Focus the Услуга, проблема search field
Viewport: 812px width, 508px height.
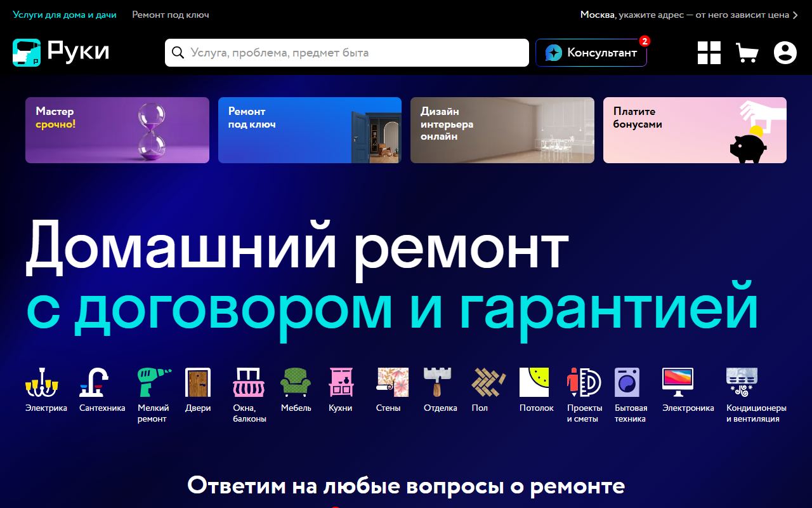[347, 53]
